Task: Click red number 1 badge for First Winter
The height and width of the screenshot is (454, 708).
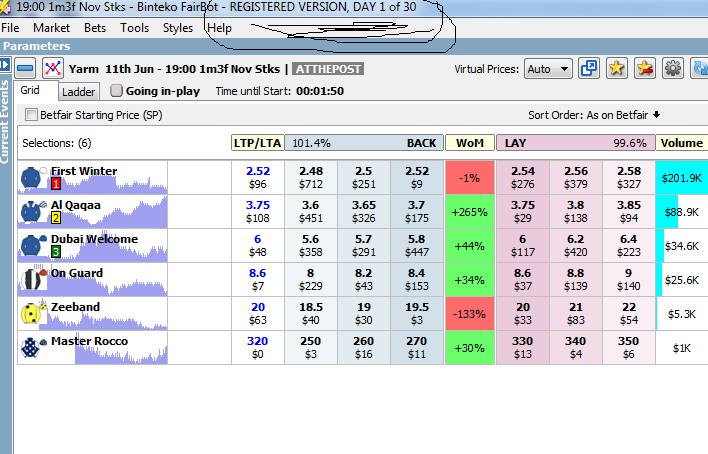Action: (x=56, y=184)
